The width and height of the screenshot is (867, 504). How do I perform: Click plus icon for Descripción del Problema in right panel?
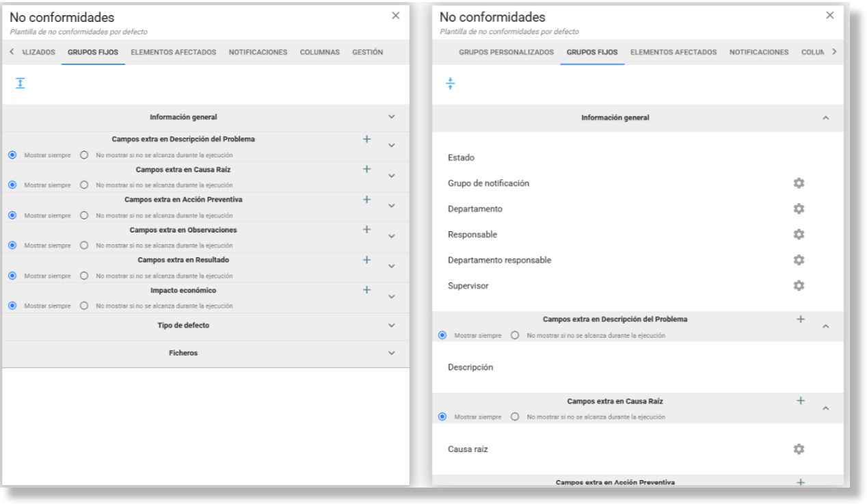coord(801,319)
